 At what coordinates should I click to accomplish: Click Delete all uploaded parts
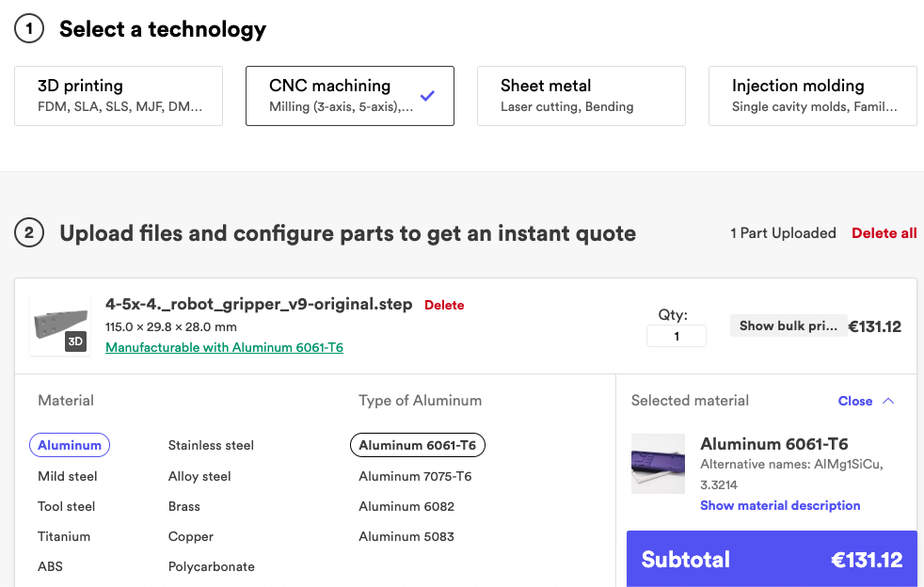[884, 233]
